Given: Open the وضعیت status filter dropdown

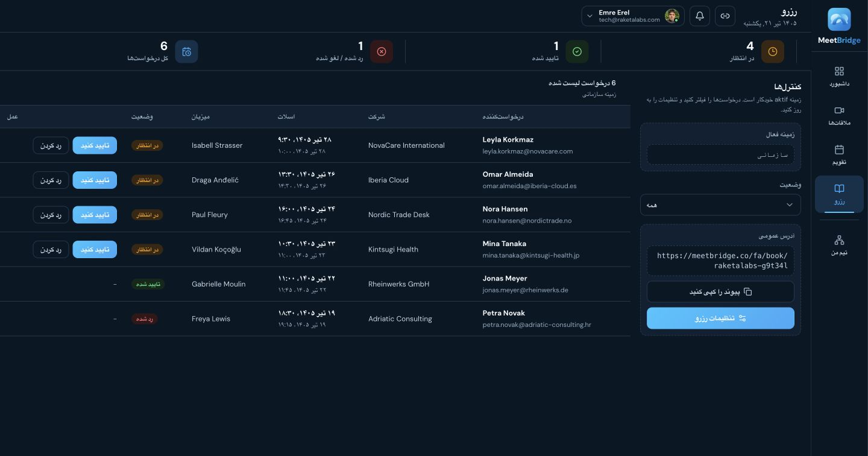Looking at the screenshot, I should [720, 205].
